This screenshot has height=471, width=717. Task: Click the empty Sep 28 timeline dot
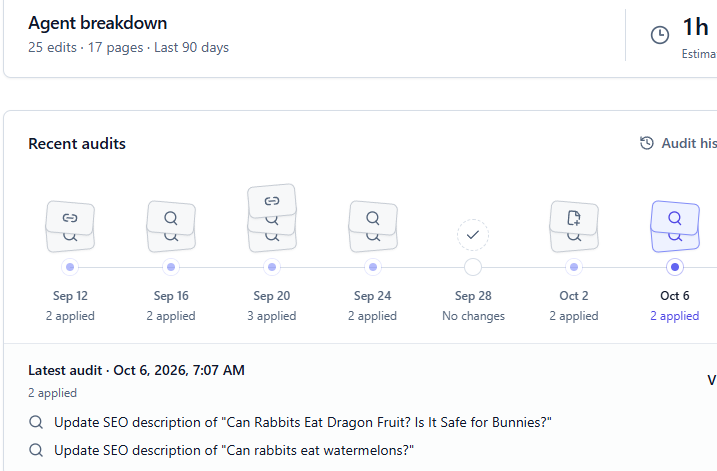pos(473,267)
